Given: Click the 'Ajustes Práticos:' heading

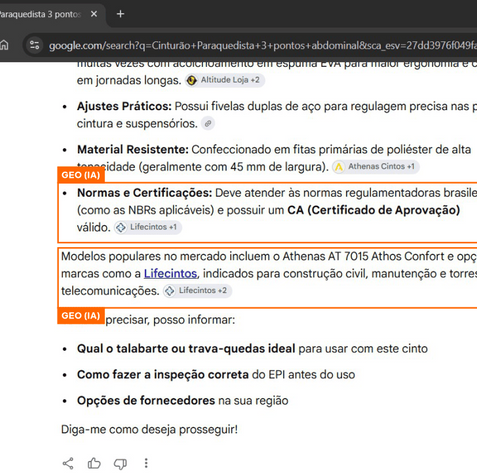Looking at the screenshot, I should point(124,106).
